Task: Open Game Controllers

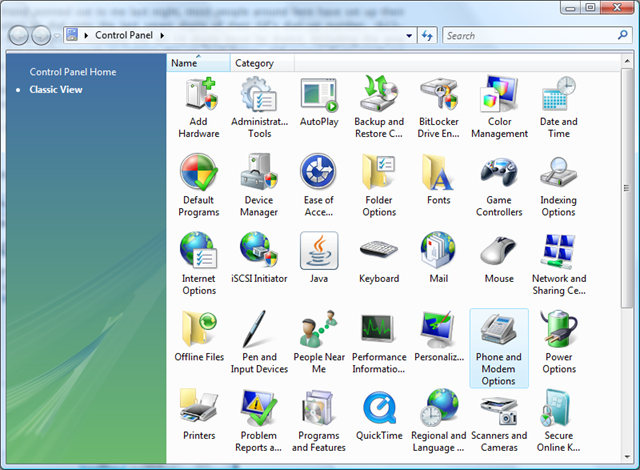Action: [499, 186]
